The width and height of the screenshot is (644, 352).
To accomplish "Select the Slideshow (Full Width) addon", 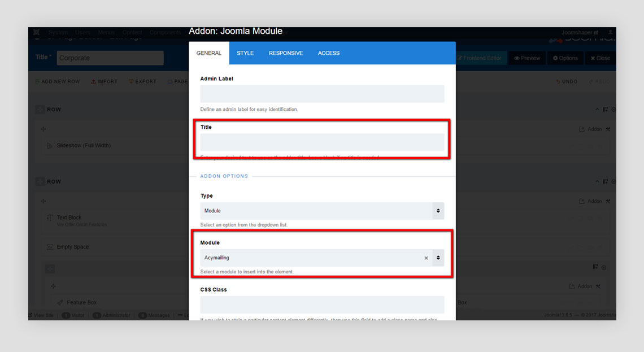I will coord(84,145).
